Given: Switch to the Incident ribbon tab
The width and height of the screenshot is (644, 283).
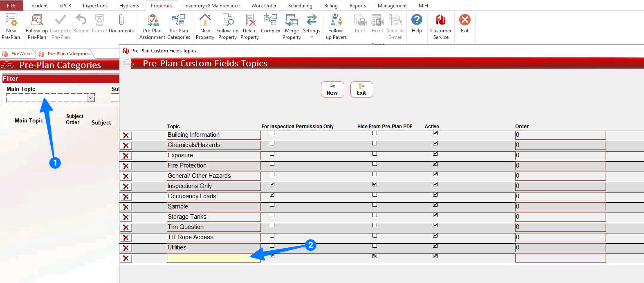Looking at the screenshot, I should click(x=39, y=6).
